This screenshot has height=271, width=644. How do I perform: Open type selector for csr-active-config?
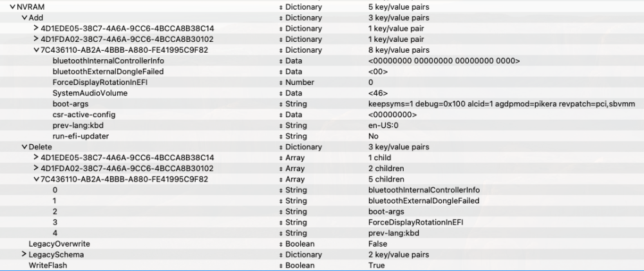[281, 115]
